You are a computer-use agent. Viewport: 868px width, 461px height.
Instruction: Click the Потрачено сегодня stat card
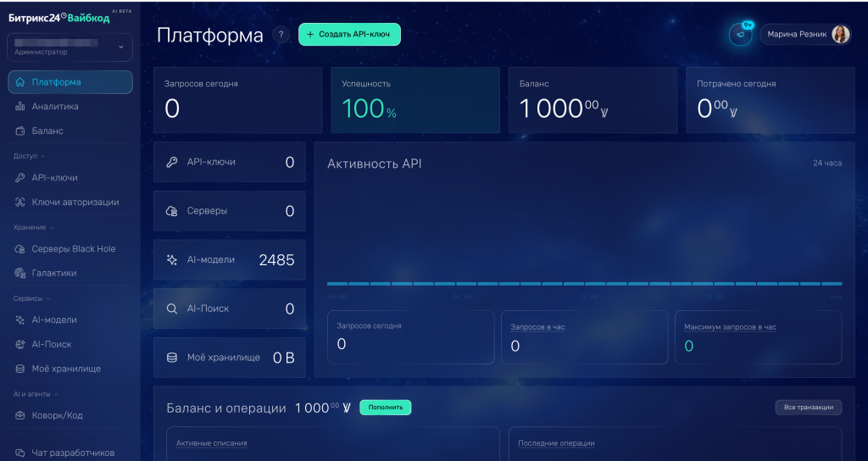click(x=770, y=100)
